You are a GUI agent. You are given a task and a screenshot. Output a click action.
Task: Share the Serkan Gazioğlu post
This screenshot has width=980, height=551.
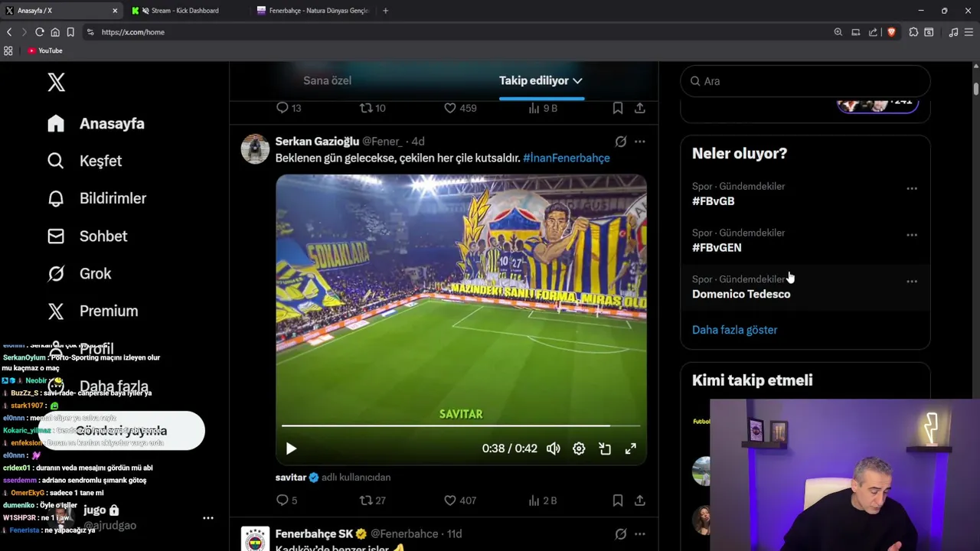pyautogui.click(x=639, y=500)
